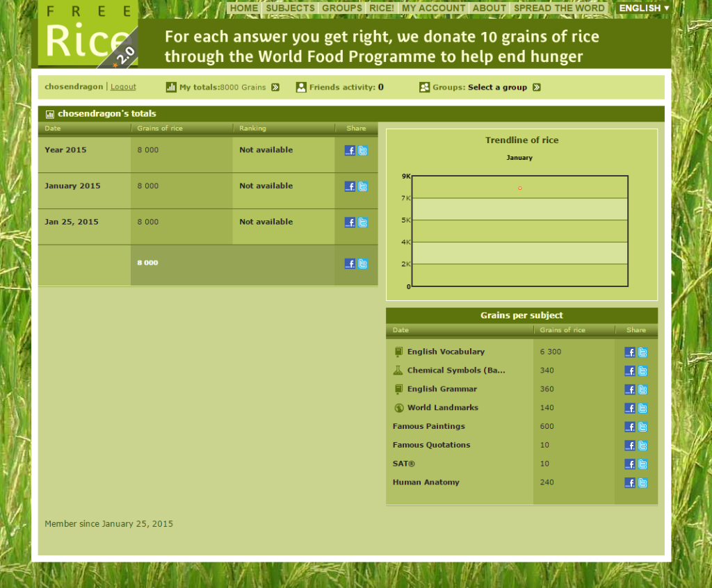Screen dimensions: 712x588
Task: Share Year 2015 total on Facebook
Action: pyautogui.click(x=350, y=151)
